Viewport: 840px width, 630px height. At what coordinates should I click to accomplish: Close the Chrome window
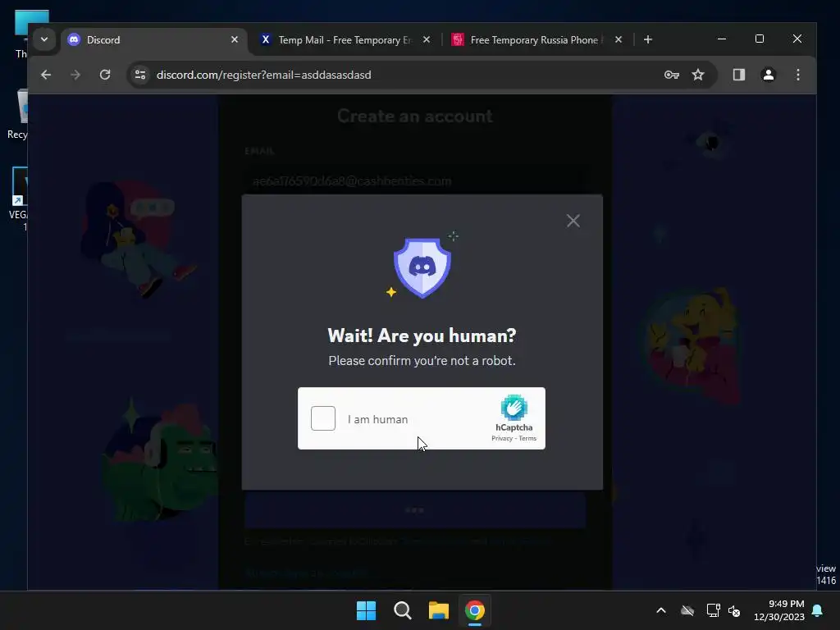point(797,39)
